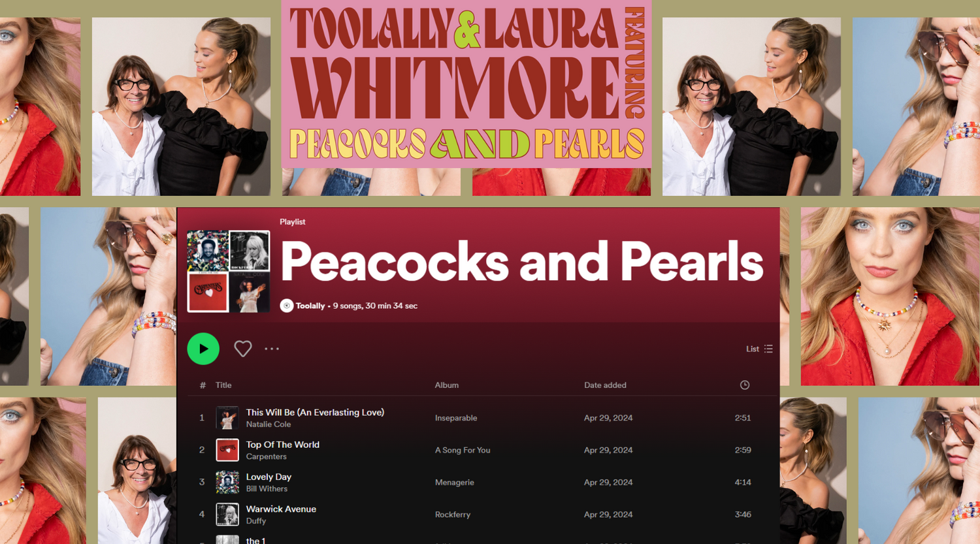Image resolution: width=980 pixels, height=544 pixels.
Task: Sort by the Album column header
Action: pos(446,385)
